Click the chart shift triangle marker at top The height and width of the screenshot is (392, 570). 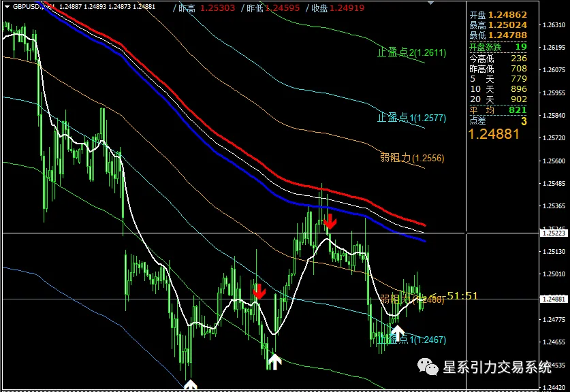pyautogui.click(x=431, y=3)
